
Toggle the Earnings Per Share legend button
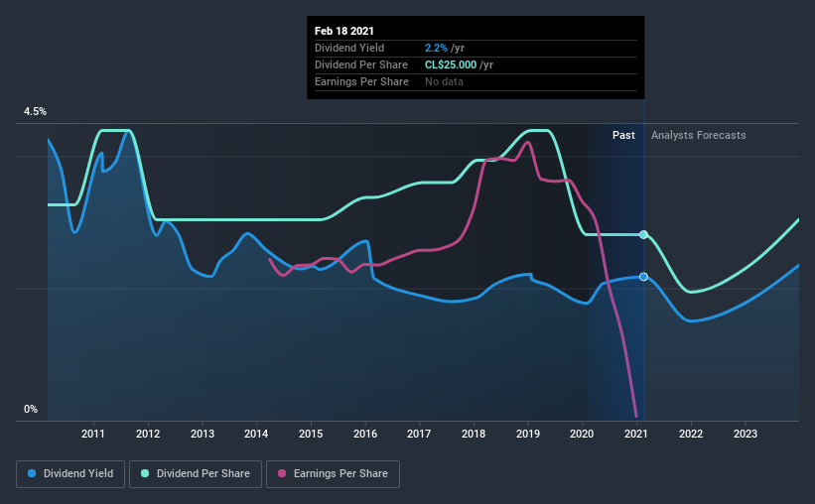point(334,474)
